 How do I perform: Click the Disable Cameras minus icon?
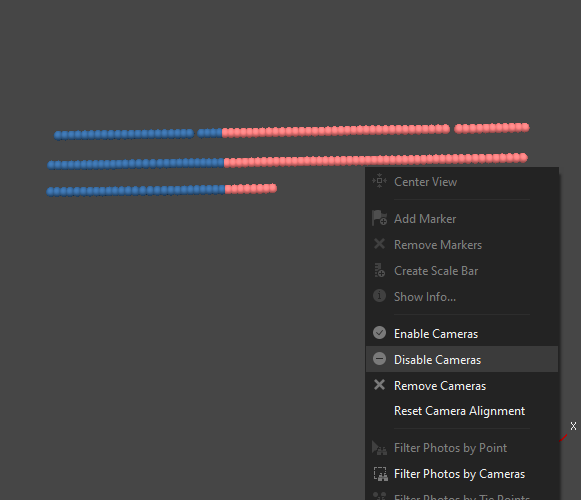click(379, 359)
